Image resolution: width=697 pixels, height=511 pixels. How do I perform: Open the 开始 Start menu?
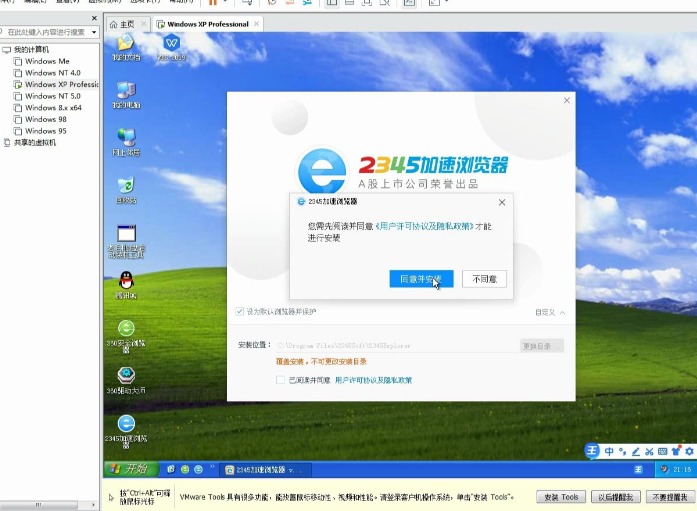click(x=130, y=469)
